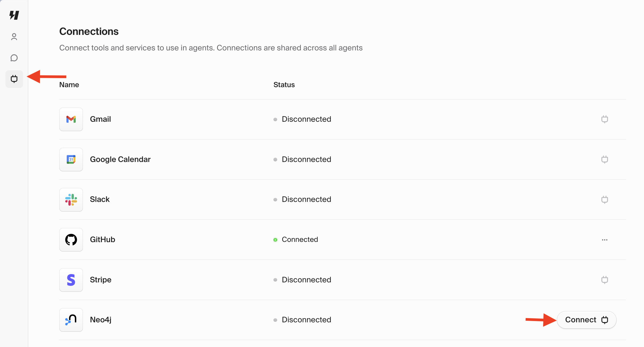
Task: Click the plug icon on the Stripe row
Action: (x=605, y=280)
